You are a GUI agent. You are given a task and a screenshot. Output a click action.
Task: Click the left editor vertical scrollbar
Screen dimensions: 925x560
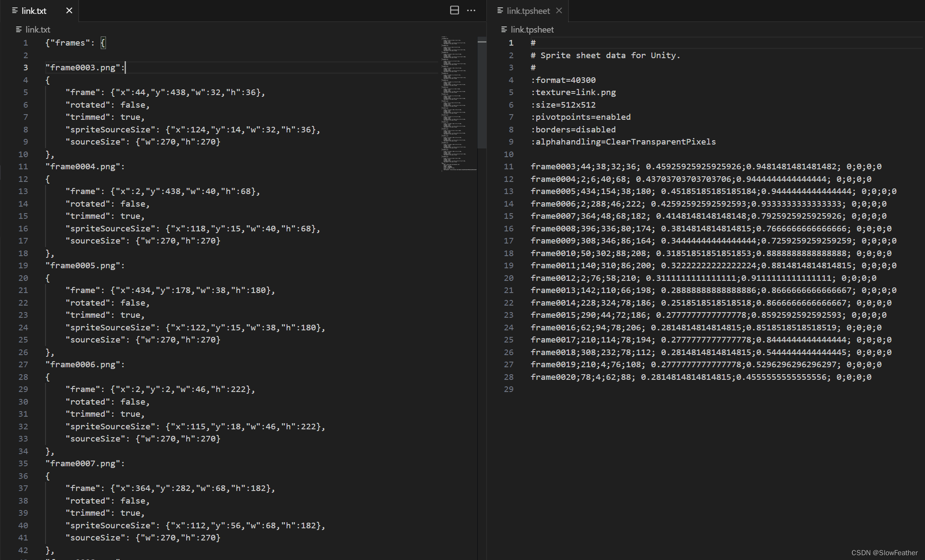click(x=482, y=93)
